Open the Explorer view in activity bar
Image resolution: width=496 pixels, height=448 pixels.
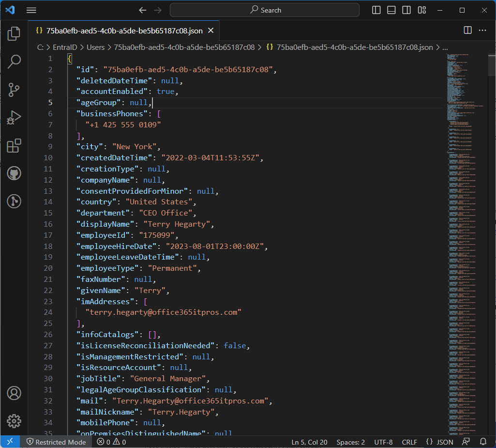point(14,33)
